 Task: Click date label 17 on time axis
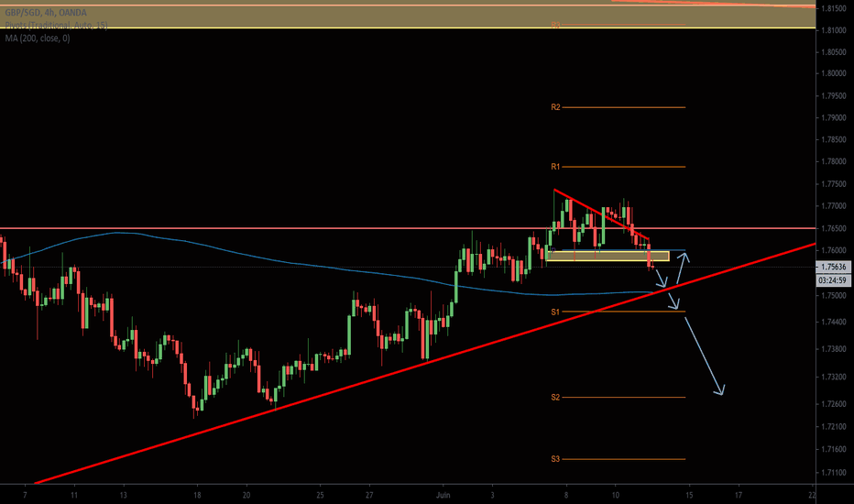click(739, 495)
